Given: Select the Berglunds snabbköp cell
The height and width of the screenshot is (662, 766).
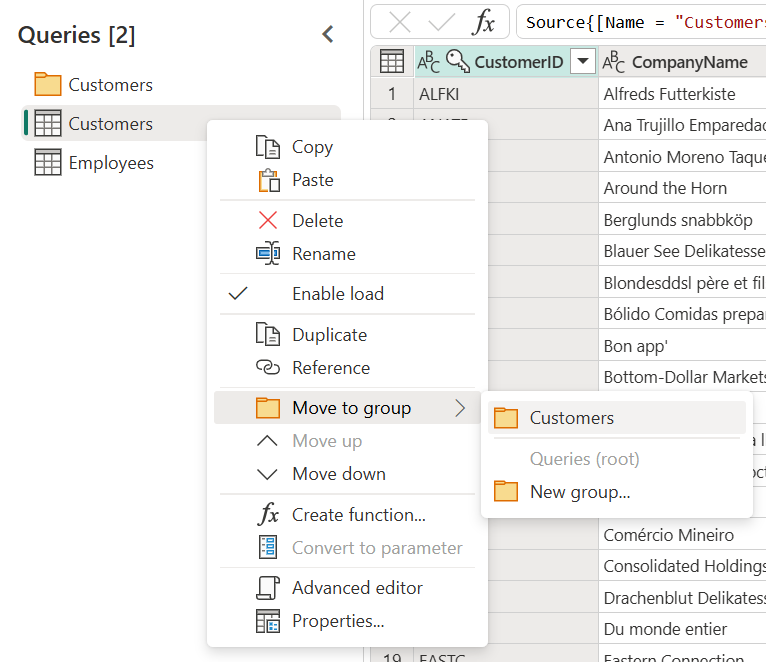Looking at the screenshot, I should coord(682,219).
